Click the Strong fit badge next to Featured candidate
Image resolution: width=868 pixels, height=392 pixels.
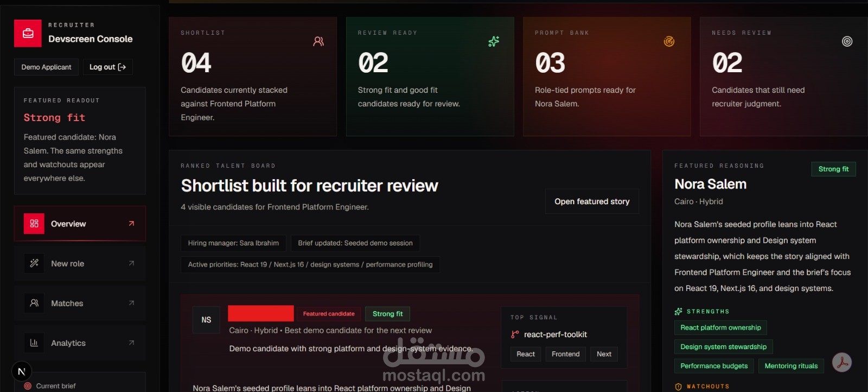click(387, 314)
